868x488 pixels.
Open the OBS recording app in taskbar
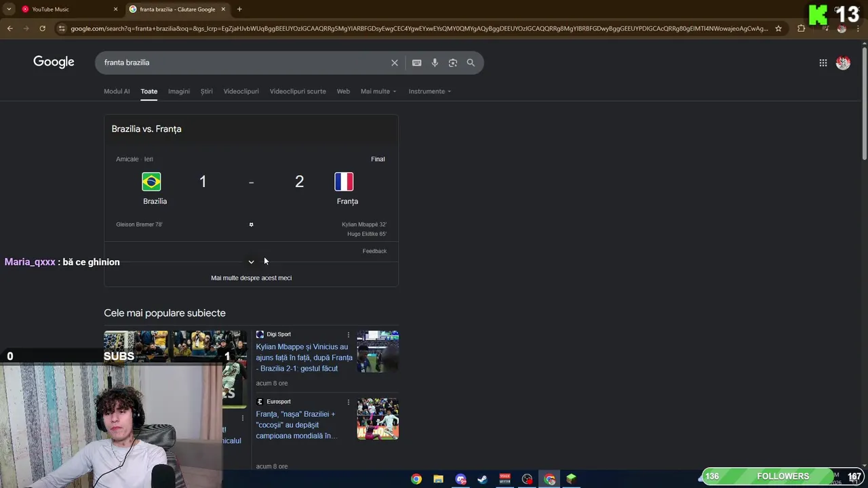tap(527, 479)
